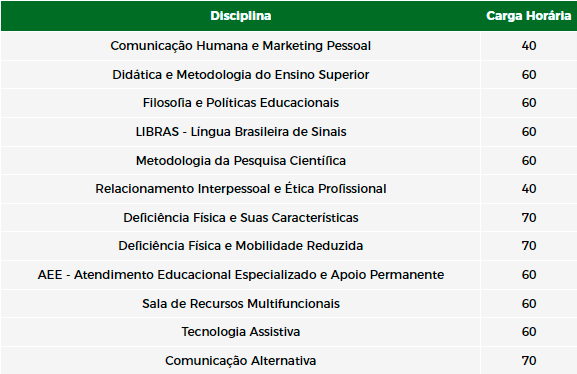Click the 60 hours for Didática row
The image size is (577, 374).
[529, 75]
